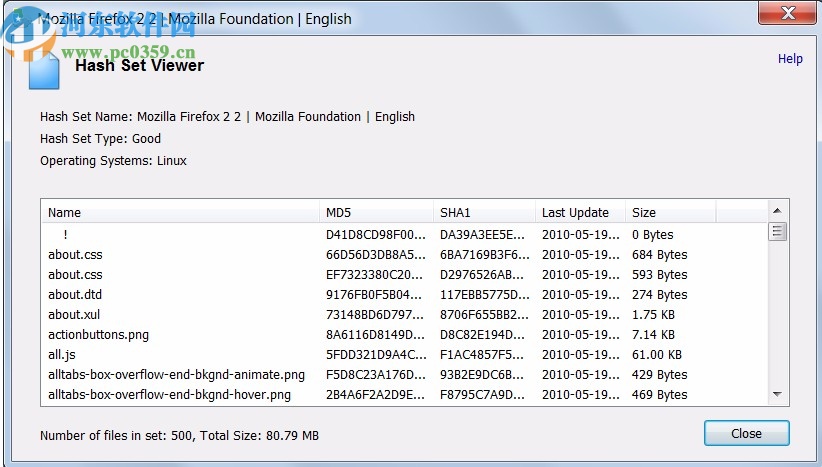Sort by the Name column header
Image resolution: width=822 pixels, height=467 pixels.
tap(180, 212)
